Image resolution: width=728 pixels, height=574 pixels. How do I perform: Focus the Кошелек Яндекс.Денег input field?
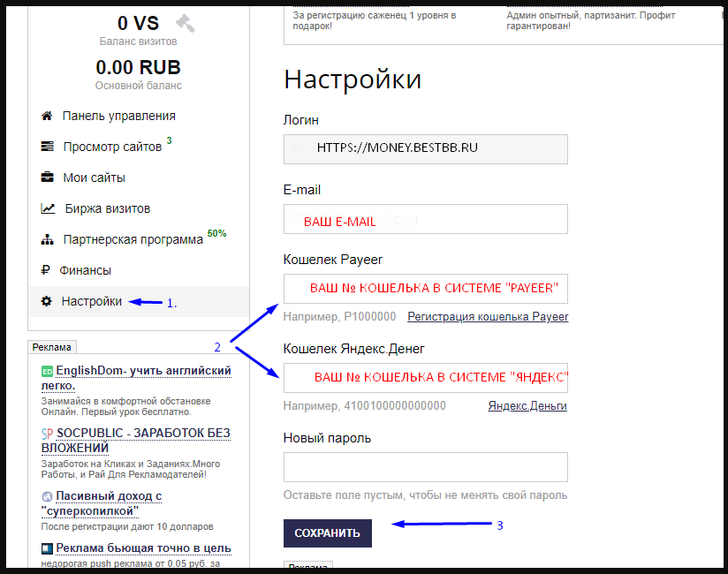pos(425,378)
